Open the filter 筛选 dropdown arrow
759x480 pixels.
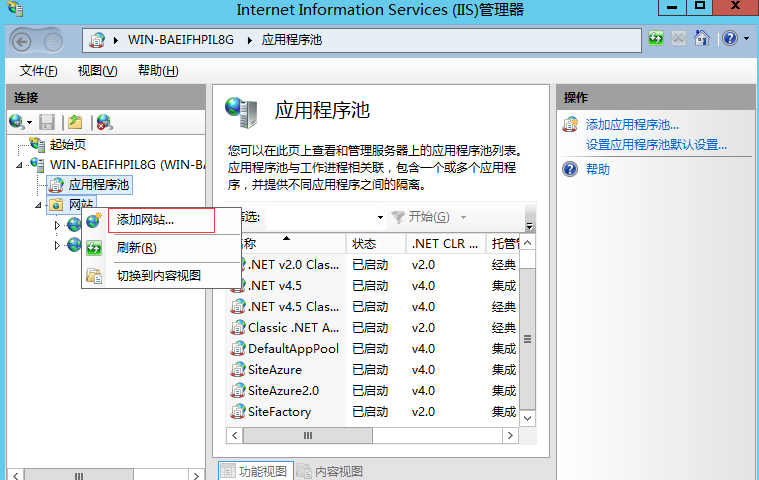coord(380,217)
